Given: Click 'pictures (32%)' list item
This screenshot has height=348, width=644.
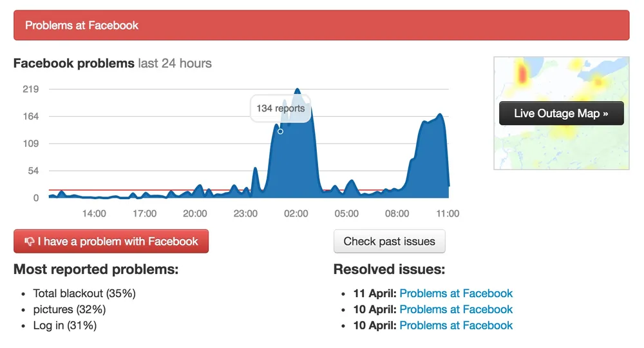Looking at the screenshot, I should click(70, 309).
